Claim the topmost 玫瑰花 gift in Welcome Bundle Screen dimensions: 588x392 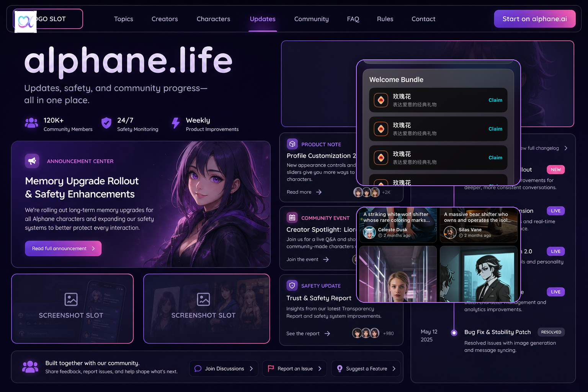pos(495,100)
